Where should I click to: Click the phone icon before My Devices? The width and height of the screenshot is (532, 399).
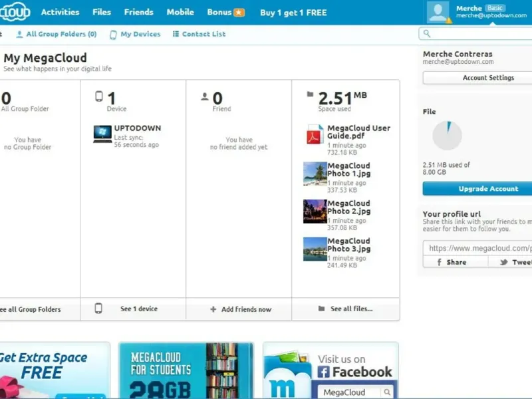click(x=113, y=35)
